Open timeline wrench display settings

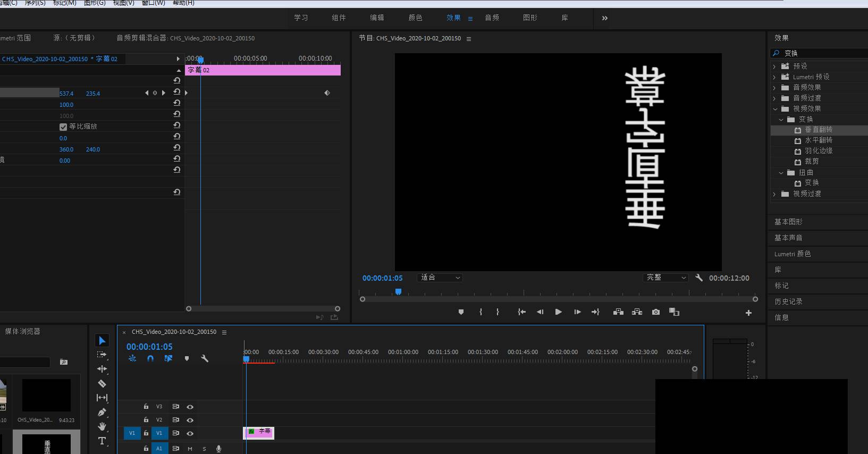[x=205, y=359]
